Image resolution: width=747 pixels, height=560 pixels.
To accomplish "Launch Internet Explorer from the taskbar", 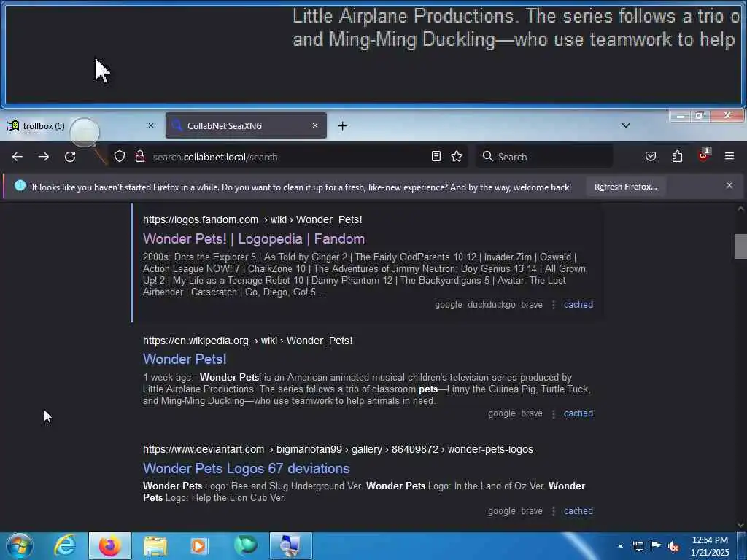I will pos(65,545).
